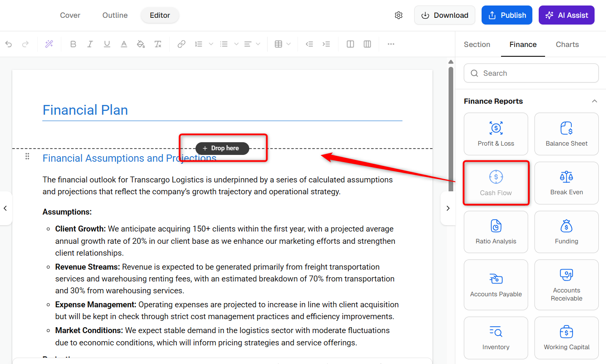Select the Profit & Loss report

[x=496, y=134]
